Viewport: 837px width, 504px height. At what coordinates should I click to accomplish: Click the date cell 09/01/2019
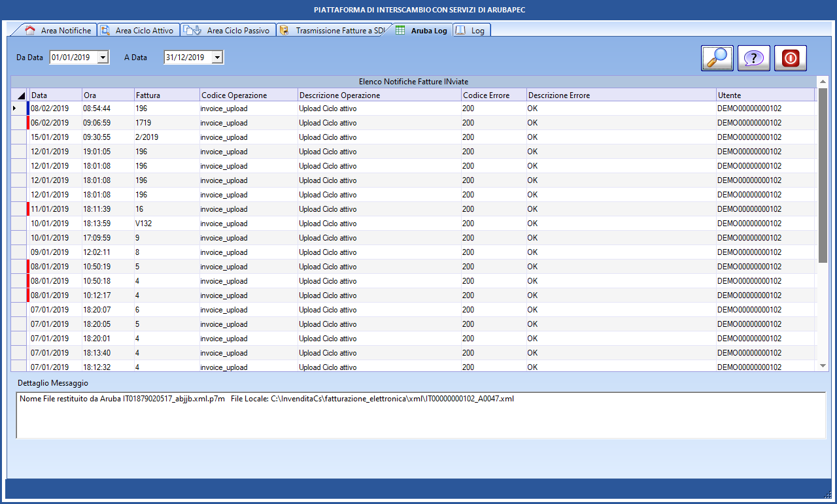(x=56, y=252)
